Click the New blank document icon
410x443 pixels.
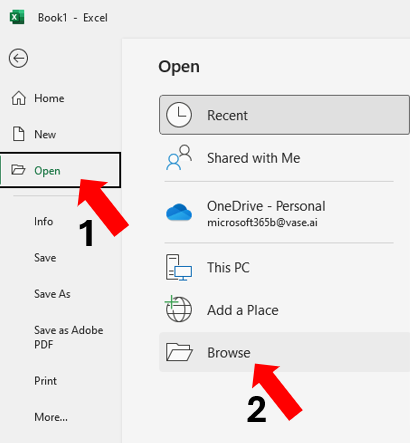pos(18,134)
